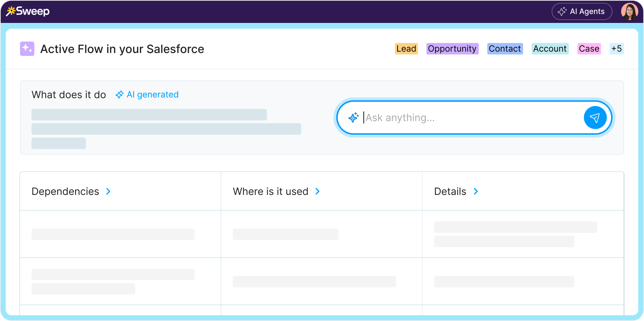Click the AI generated label
This screenshot has width=644, height=321.
(152, 95)
